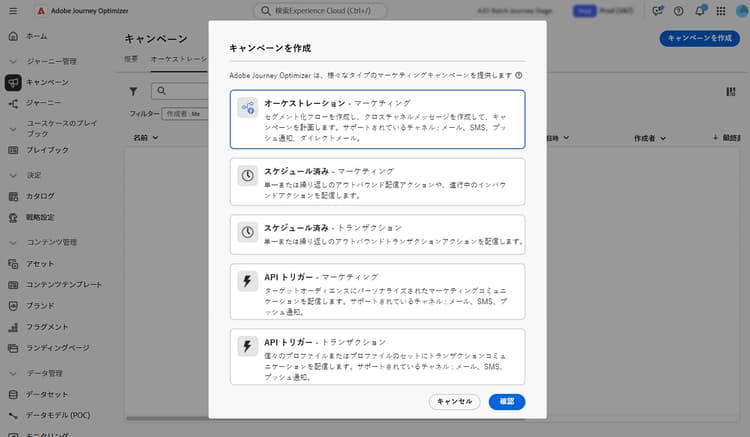Click the info icon beside the dialog description

click(x=518, y=75)
